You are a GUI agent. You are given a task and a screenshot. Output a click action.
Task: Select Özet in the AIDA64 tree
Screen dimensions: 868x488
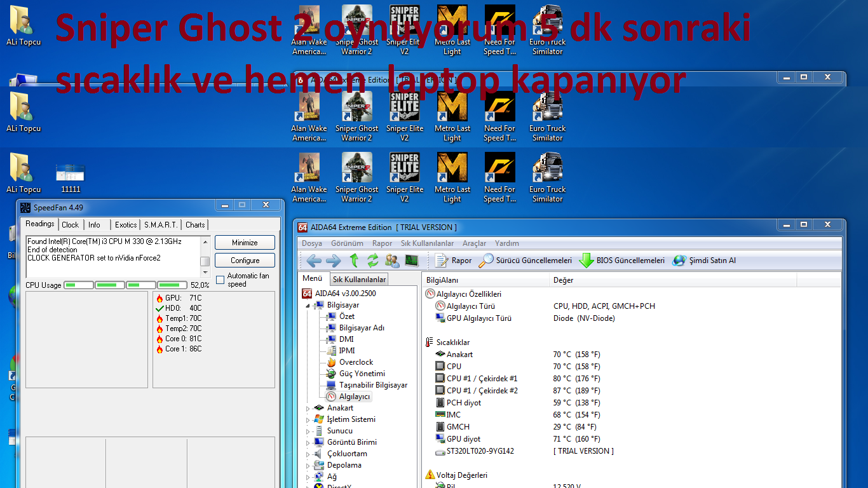point(340,316)
